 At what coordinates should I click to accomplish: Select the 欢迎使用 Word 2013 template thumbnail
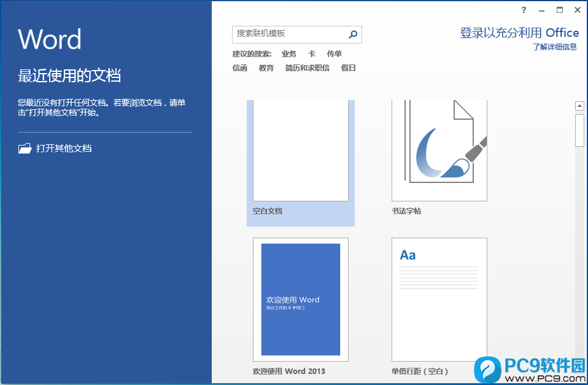coord(301,300)
